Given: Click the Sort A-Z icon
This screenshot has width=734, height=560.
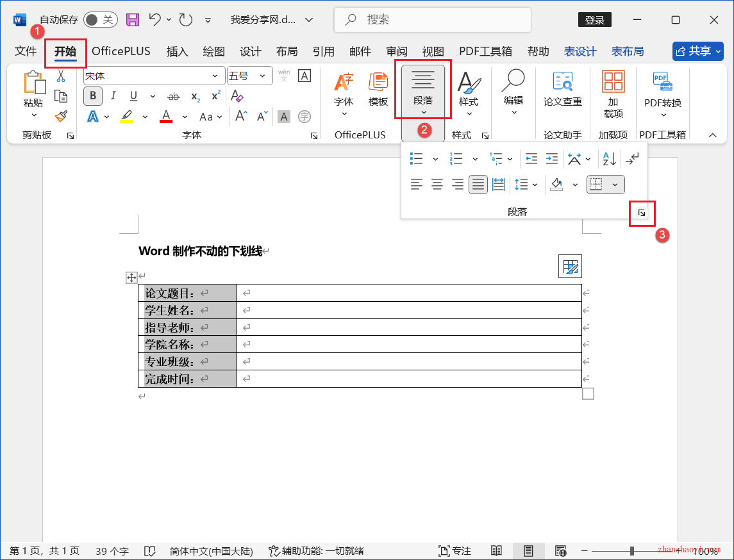Looking at the screenshot, I should click(x=610, y=159).
